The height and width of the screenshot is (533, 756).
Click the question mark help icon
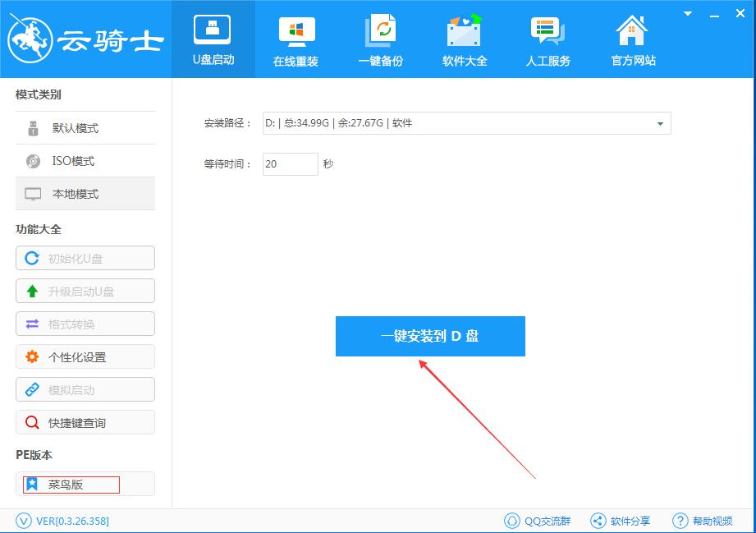pos(680,521)
